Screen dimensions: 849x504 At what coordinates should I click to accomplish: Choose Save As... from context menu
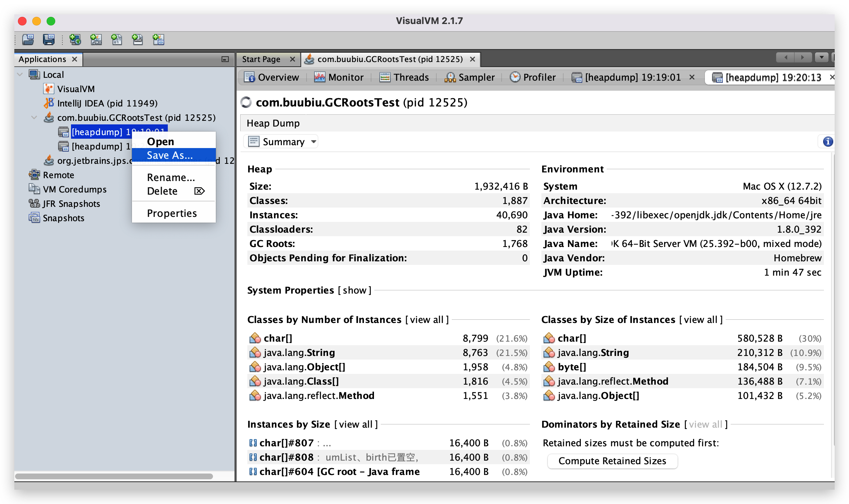[170, 155]
